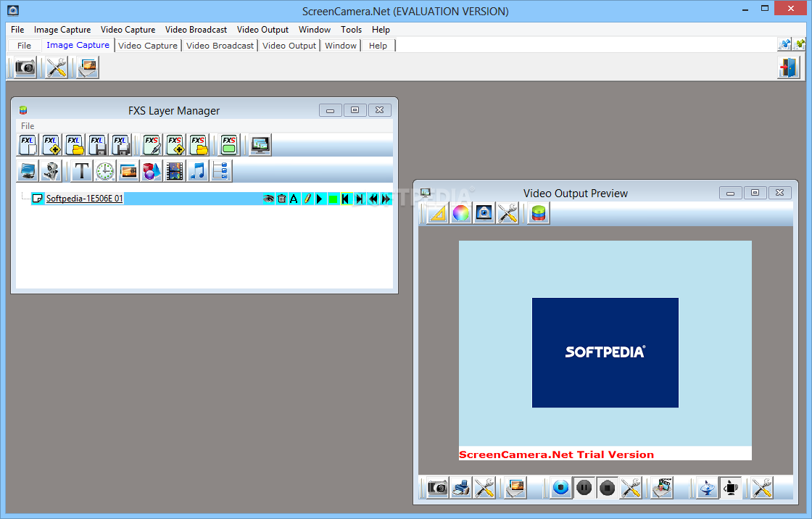This screenshot has width=812, height=519.
Task: Save the FXL file with first floppy icon
Action: pyautogui.click(x=97, y=145)
